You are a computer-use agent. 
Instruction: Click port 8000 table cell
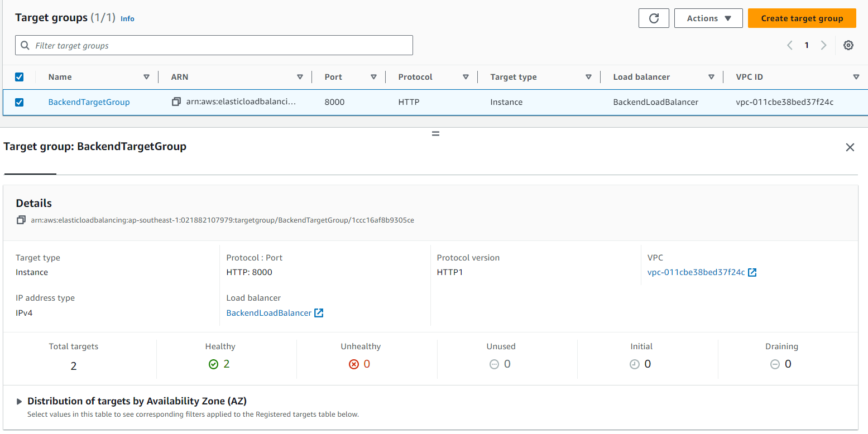[335, 102]
